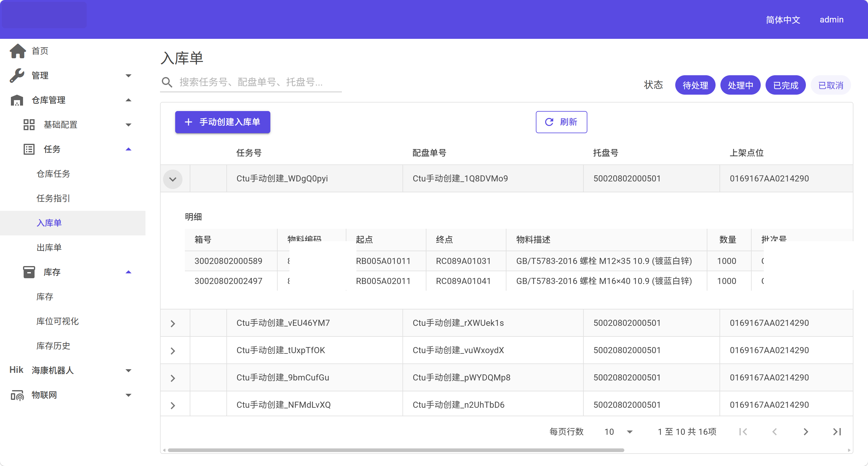This screenshot has width=868, height=466.
Task: Open 库存 sub-item under 库存 group
Action: click(x=45, y=297)
